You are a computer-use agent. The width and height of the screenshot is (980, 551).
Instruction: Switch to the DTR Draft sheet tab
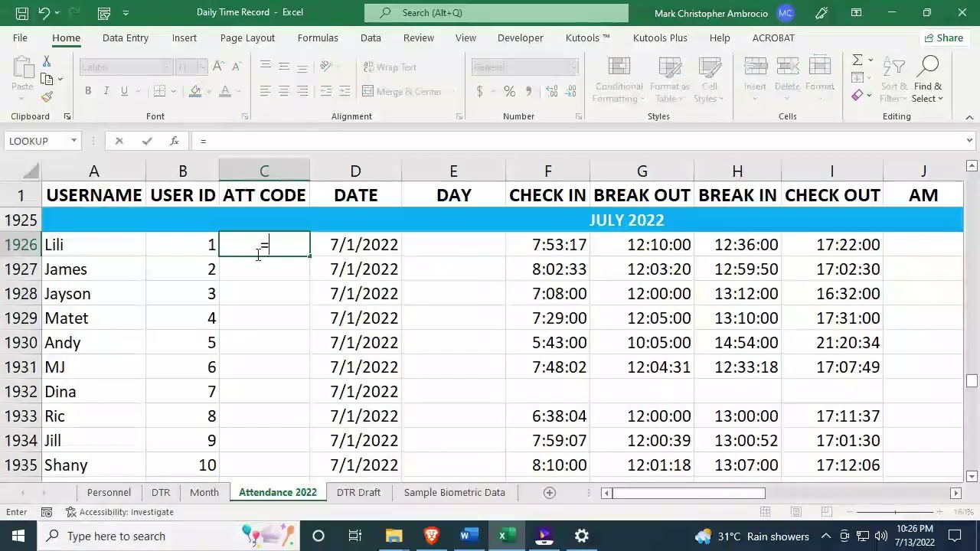[x=358, y=493]
